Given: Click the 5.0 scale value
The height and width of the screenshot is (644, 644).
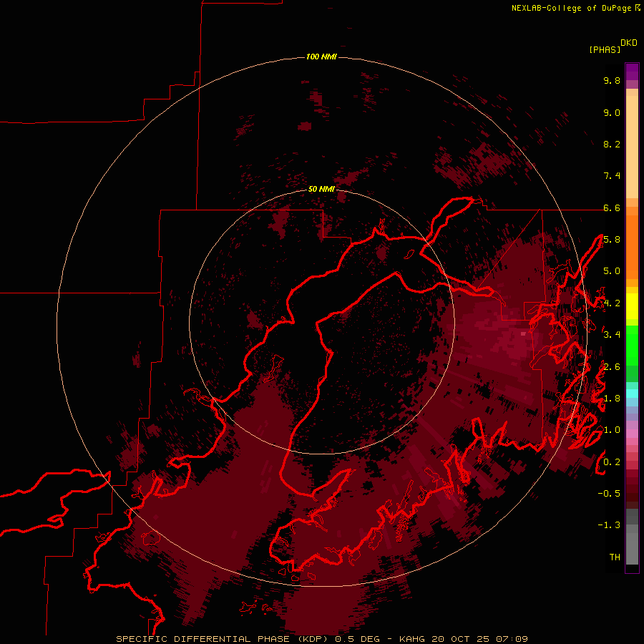Looking at the screenshot, I should (612, 271).
